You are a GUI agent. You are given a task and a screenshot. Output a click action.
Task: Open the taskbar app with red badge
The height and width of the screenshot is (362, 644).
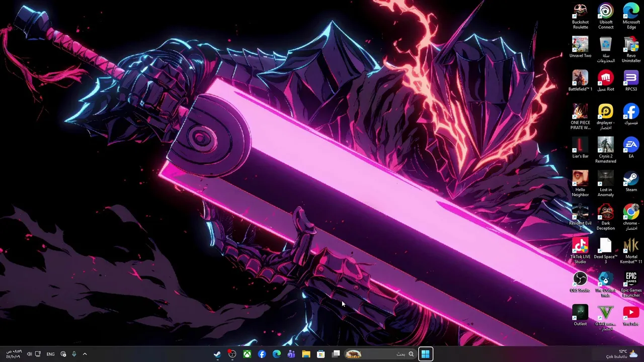232,354
